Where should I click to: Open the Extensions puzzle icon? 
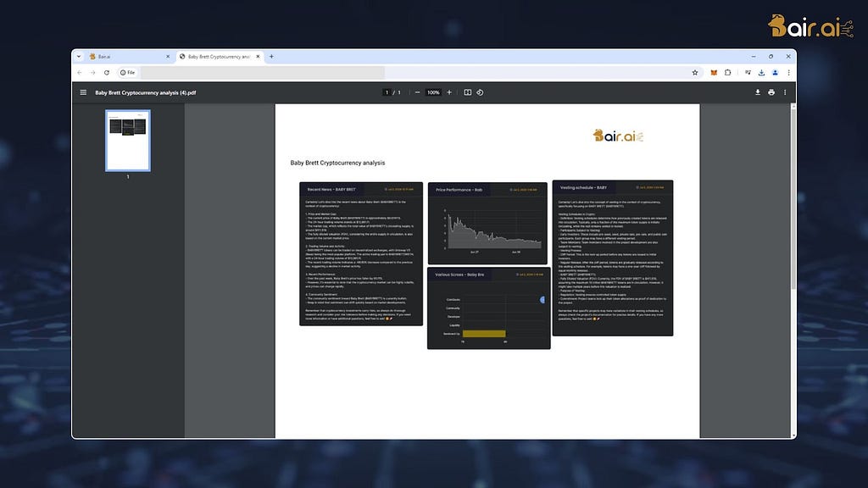pyautogui.click(x=727, y=73)
